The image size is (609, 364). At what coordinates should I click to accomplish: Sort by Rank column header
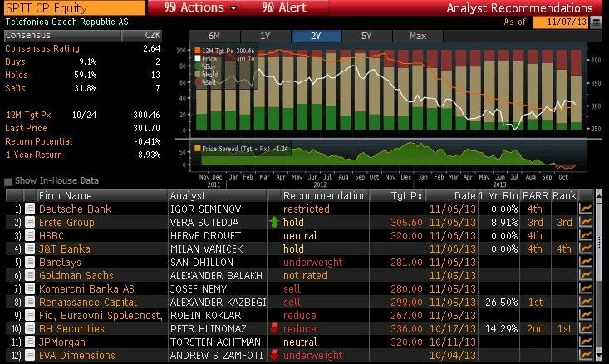point(564,196)
